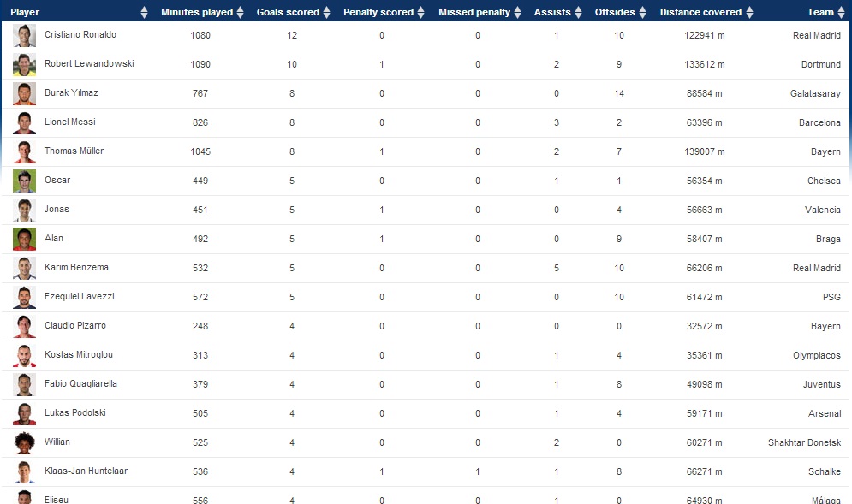Open Klaas-Jan Huntelaar player name
This screenshot has height=504, width=852.
tap(86, 471)
